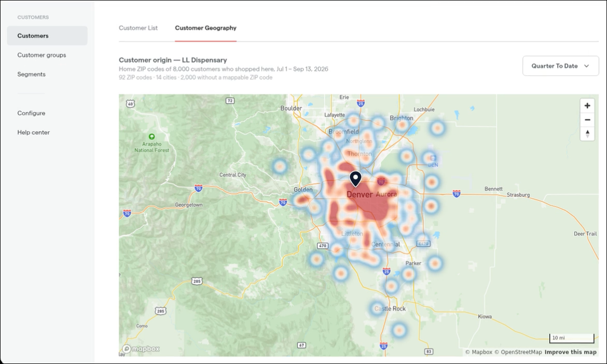Screen dimensions: 607x364
Task: Zoom out on the map
Action: coord(587,120)
